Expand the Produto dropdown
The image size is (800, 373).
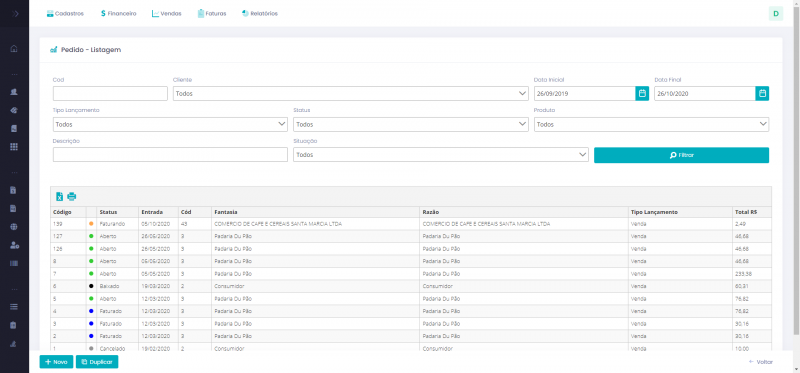[x=652, y=125]
